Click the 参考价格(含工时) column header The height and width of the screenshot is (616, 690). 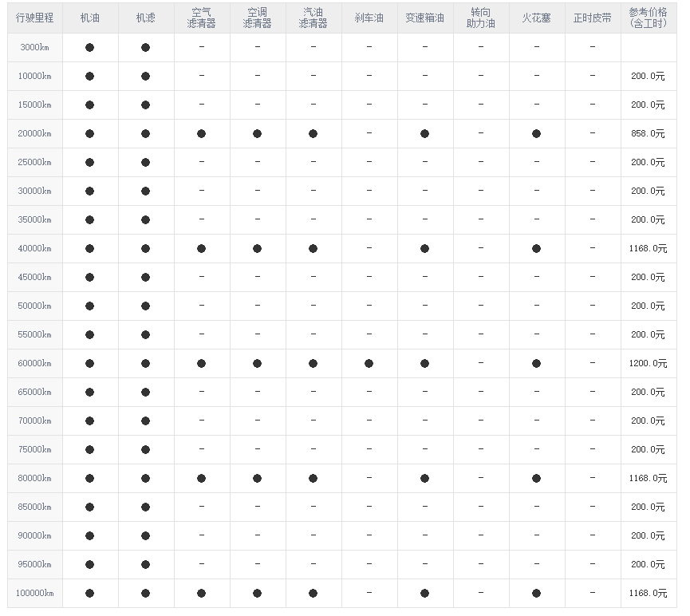[x=647, y=18]
